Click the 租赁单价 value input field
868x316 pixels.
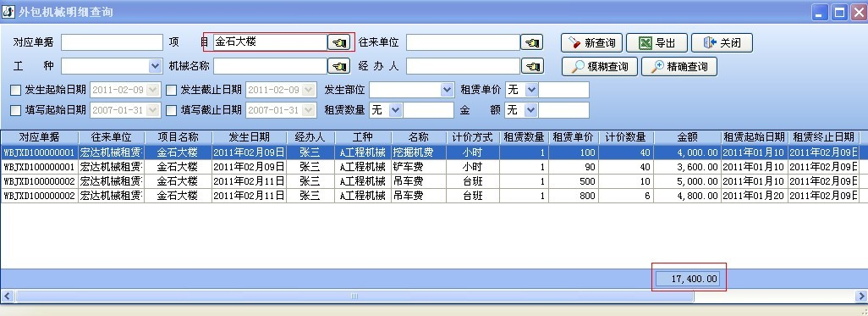coord(563,90)
